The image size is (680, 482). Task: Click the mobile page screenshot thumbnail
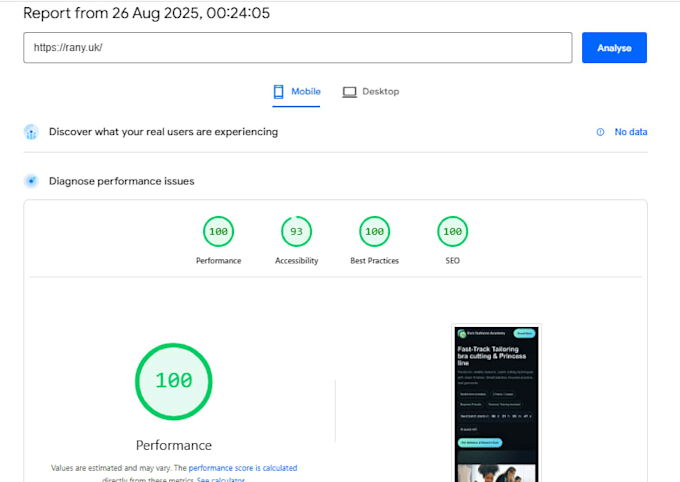[497, 403]
